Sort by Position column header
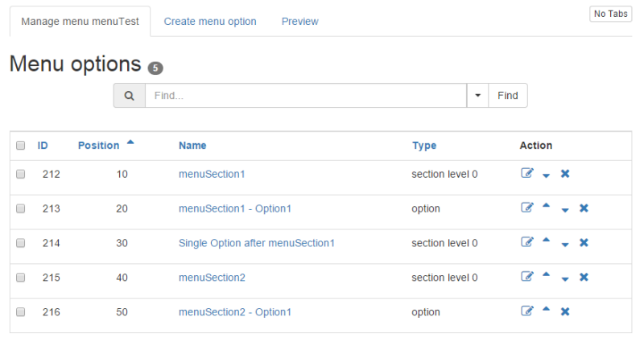Viewport: 644px width, 342px height. tap(98, 146)
